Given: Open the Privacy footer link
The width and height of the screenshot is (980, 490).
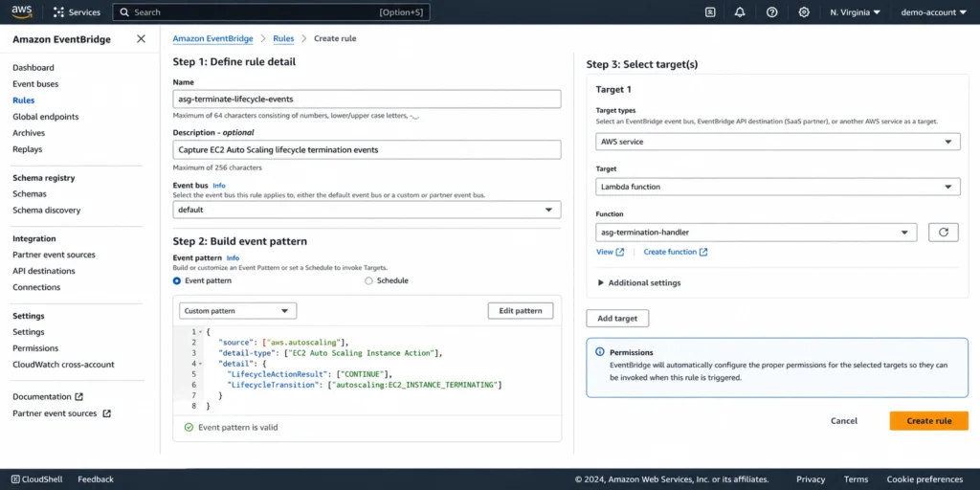Looking at the screenshot, I should coord(811,479).
